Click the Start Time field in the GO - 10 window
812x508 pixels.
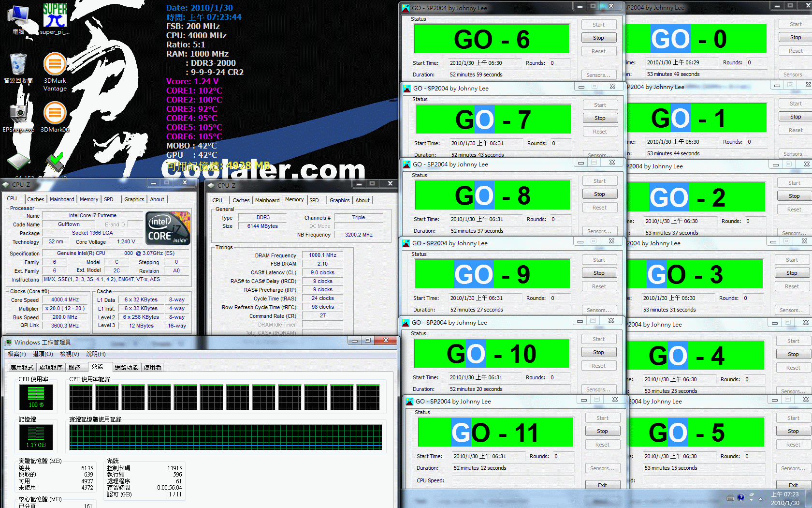click(x=485, y=377)
